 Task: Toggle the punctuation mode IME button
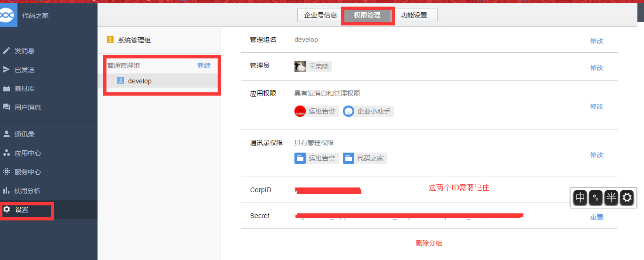click(595, 197)
